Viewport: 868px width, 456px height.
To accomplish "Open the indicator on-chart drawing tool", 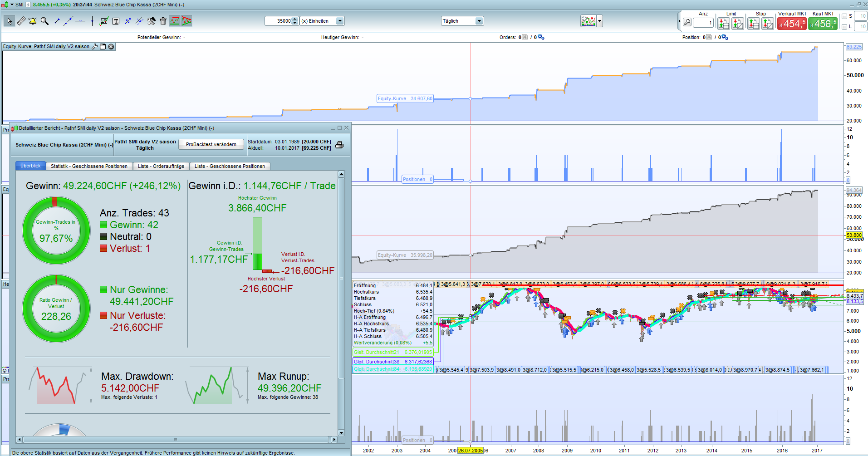I will (x=104, y=21).
